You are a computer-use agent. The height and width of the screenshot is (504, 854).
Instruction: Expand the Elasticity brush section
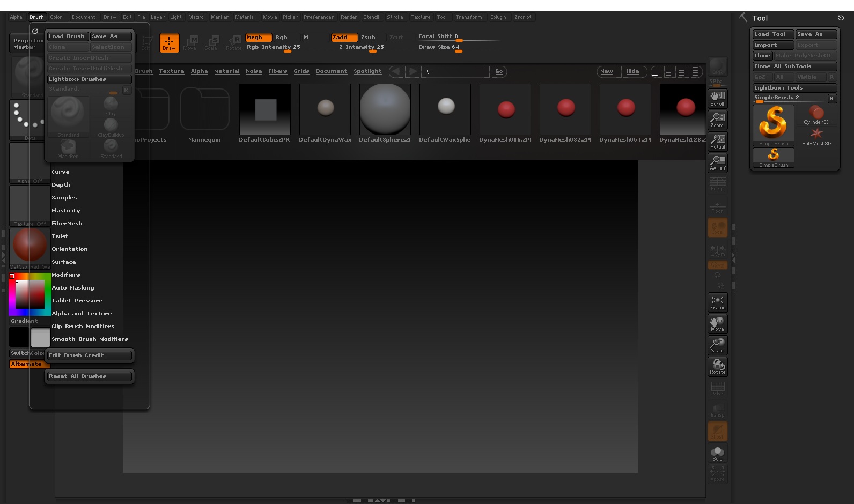tap(66, 211)
